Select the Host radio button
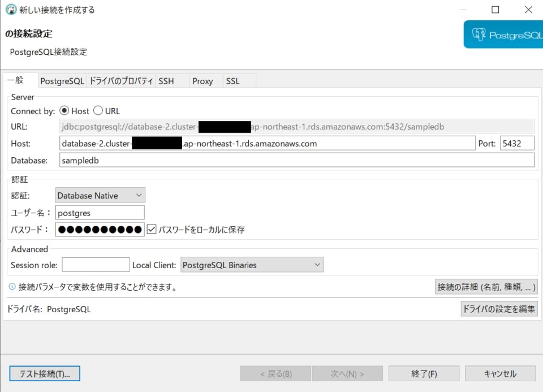543x392 pixels. pyautogui.click(x=64, y=111)
